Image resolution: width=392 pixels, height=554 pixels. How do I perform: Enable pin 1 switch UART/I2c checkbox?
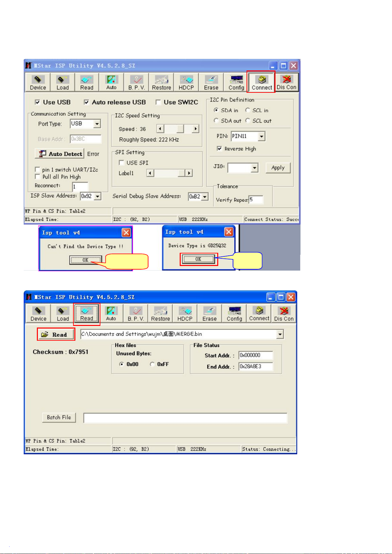point(38,170)
